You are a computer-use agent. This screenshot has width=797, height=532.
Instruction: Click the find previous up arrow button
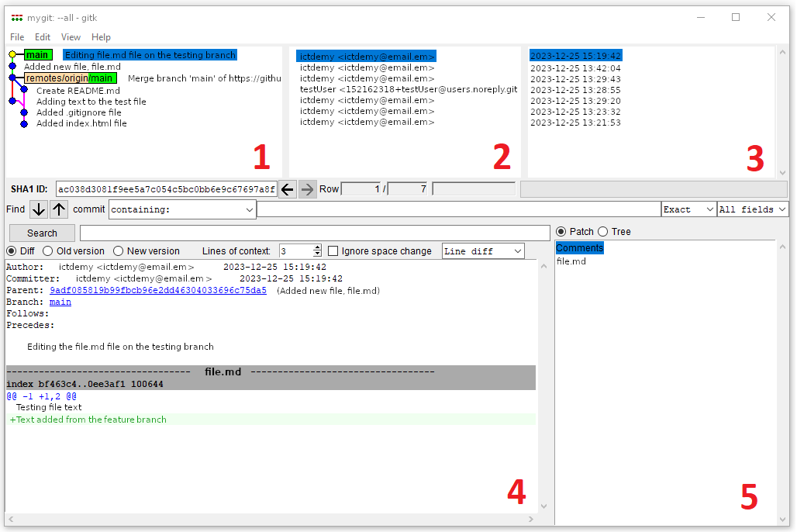coord(59,209)
